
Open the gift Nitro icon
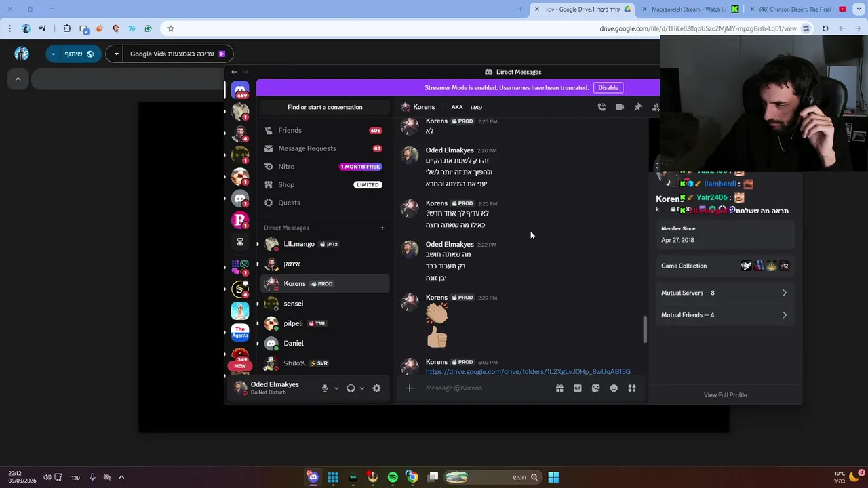point(559,388)
